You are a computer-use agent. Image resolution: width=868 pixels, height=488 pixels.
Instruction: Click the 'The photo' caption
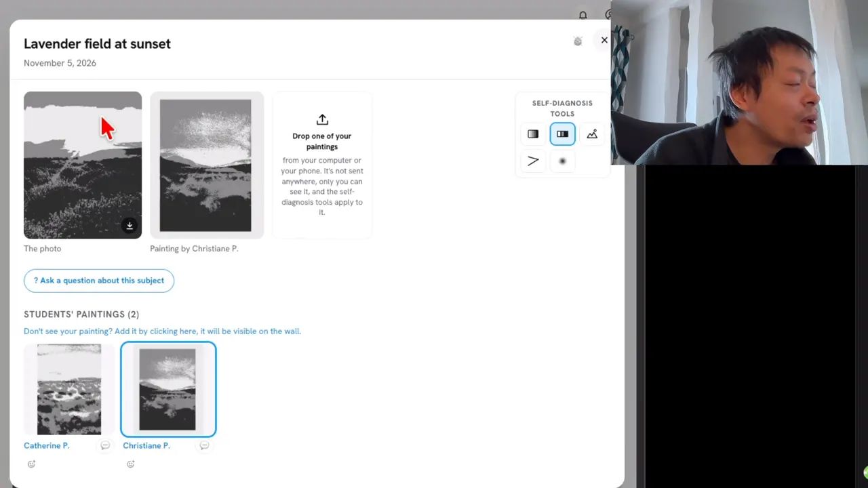[x=42, y=249]
